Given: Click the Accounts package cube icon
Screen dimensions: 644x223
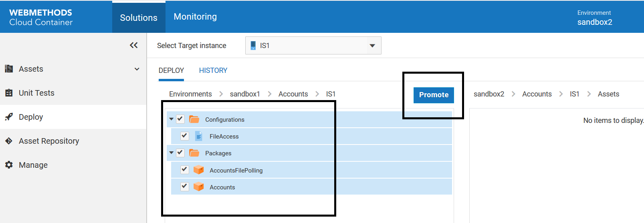Looking at the screenshot, I should coord(199,187).
